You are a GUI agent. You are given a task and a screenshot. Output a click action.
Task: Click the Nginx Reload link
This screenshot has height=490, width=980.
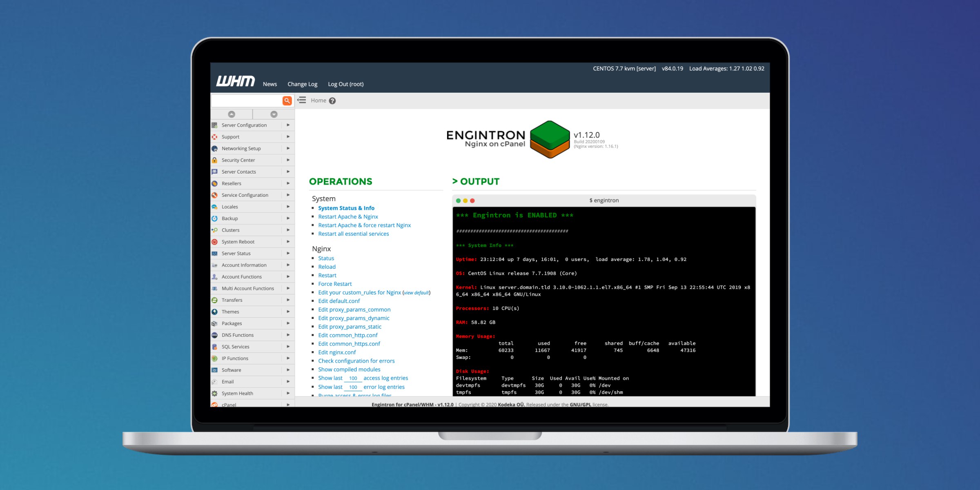point(327,267)
